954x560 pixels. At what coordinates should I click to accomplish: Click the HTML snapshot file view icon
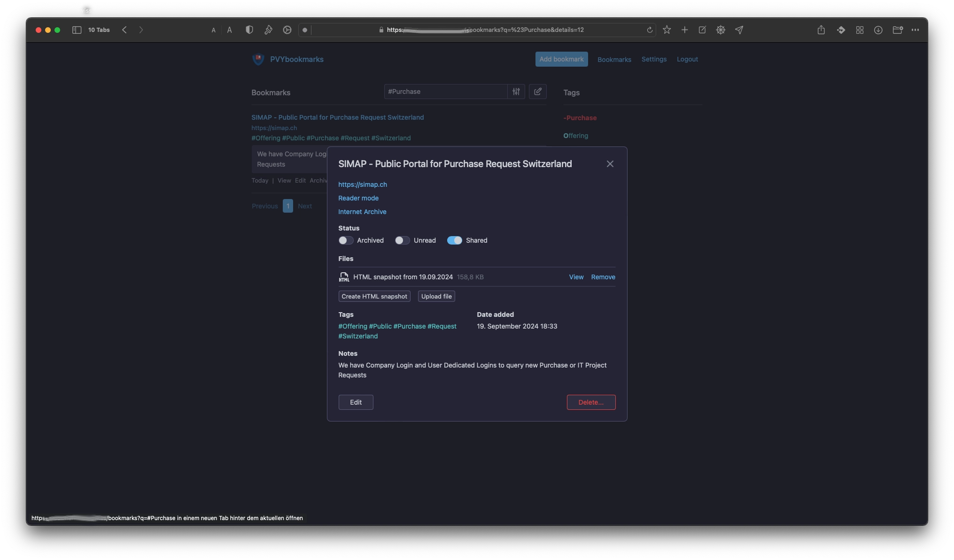click(576, 276)
